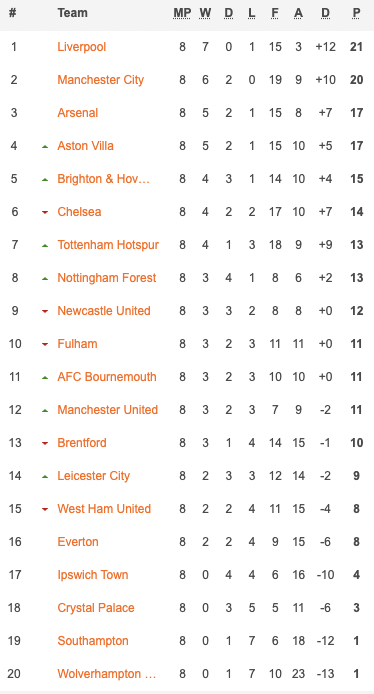Open the Brighton & Hov… team link
374x694 pixels.
[104, 178]
